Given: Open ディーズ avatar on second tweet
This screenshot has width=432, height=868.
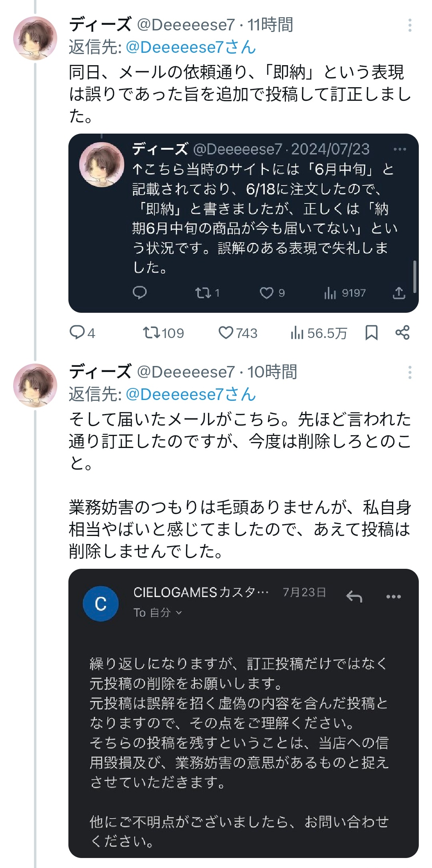Looking at the screenshot, I should coord(35,386).
